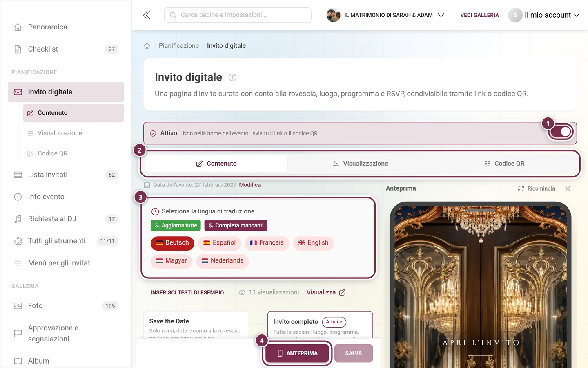Image resolution: width=588 pixels, height=368 pixels.
Task: Open Menù per gli invitati
Action: tap(66, 263)
